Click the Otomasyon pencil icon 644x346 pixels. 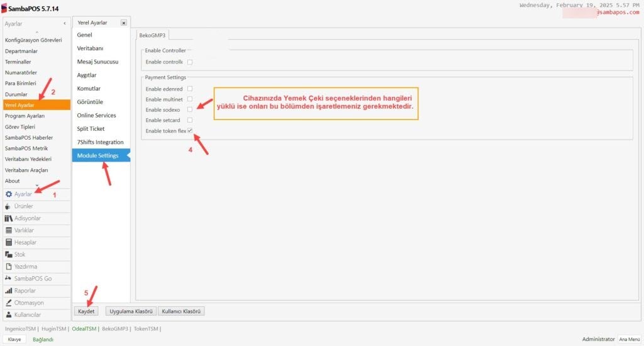(x=9, y=303)
